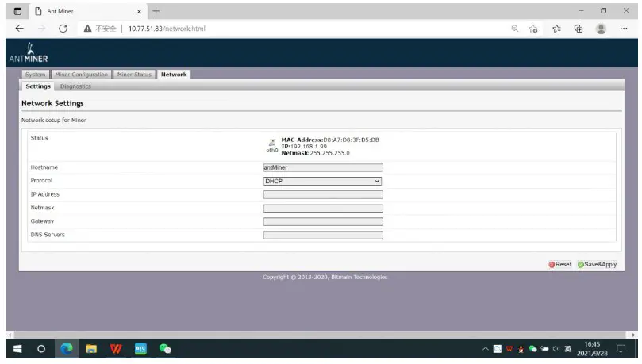Click the browser address bar URL
Screen dimensions: 642x364
[167, 29]
